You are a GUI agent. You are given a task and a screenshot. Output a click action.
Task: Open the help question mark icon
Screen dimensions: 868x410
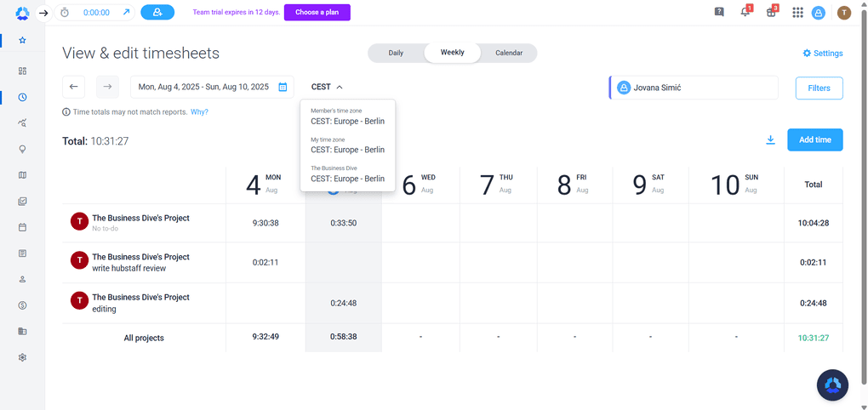coord(719,12)
